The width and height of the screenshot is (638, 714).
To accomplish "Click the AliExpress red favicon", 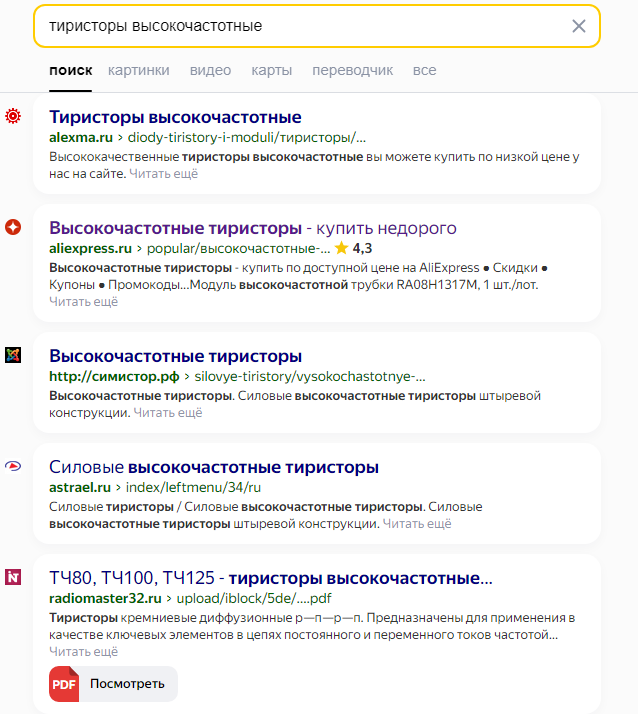I will 13,227.
